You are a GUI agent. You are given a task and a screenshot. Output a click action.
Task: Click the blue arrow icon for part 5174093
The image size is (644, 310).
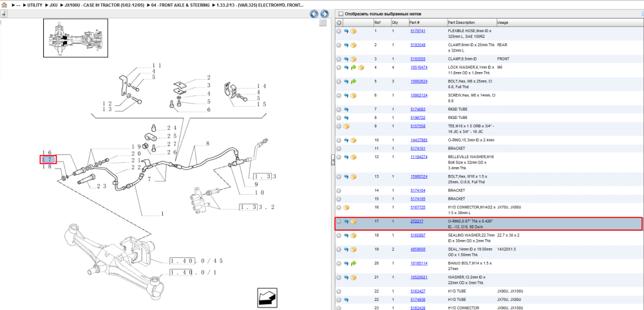[x=346, y=109]
